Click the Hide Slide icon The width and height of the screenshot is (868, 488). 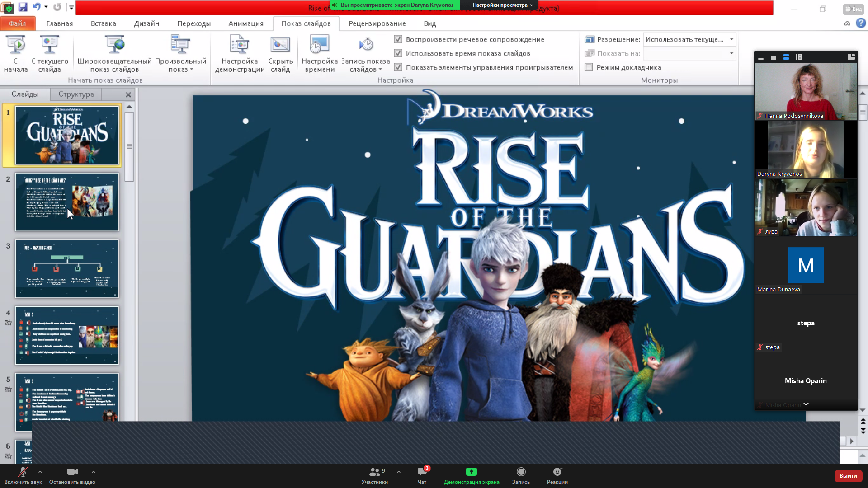point(280,45)
